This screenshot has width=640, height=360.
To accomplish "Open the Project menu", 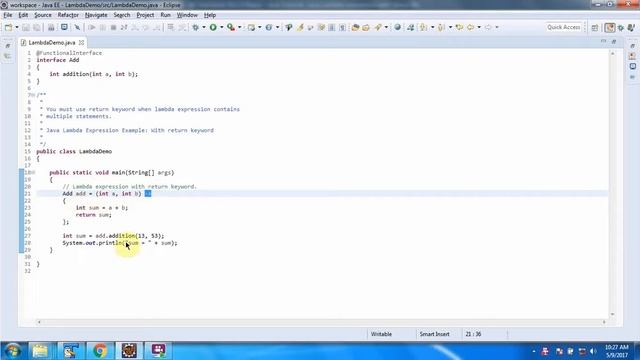I will [145, 15].
